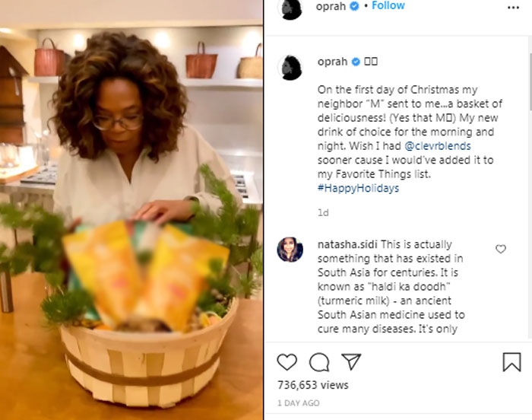532x420 pixels.
Task: Open oprah's profile picture in the post header
Action: coord(292,7)
